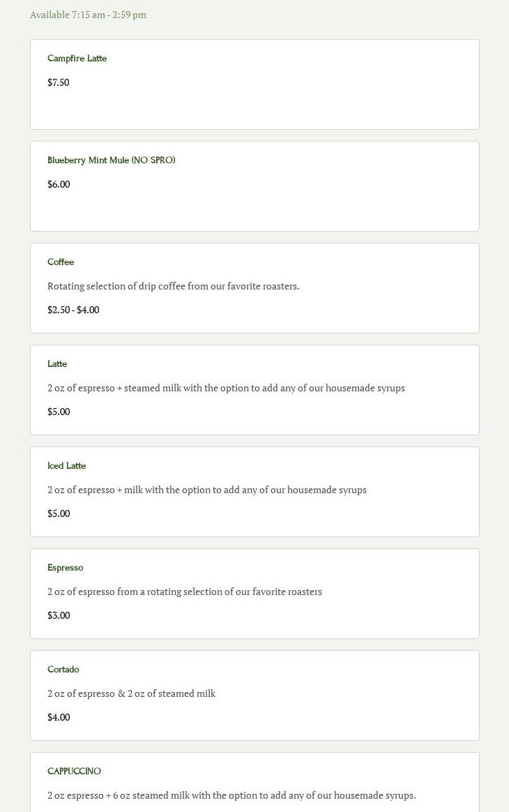Click the Blueberry Mint Mule $6.00 price

[59, 184]
